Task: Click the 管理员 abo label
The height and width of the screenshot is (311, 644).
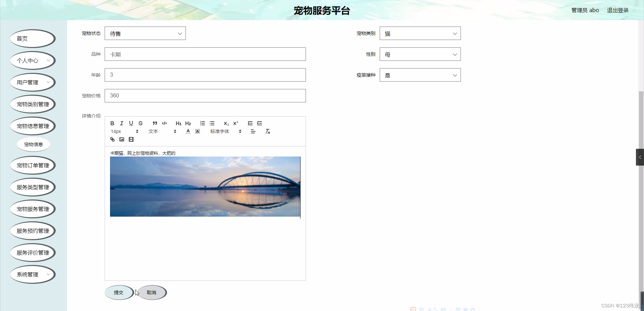Action: click(585, 10)
